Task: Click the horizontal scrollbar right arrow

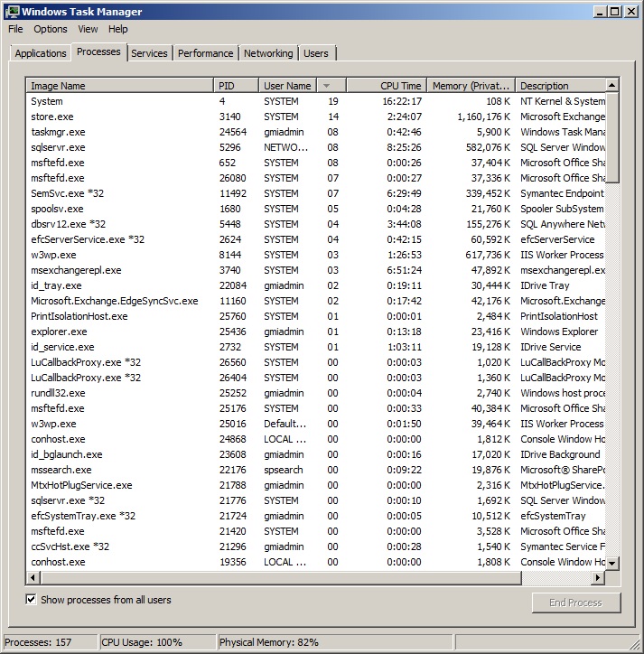Action: (598, 578)
